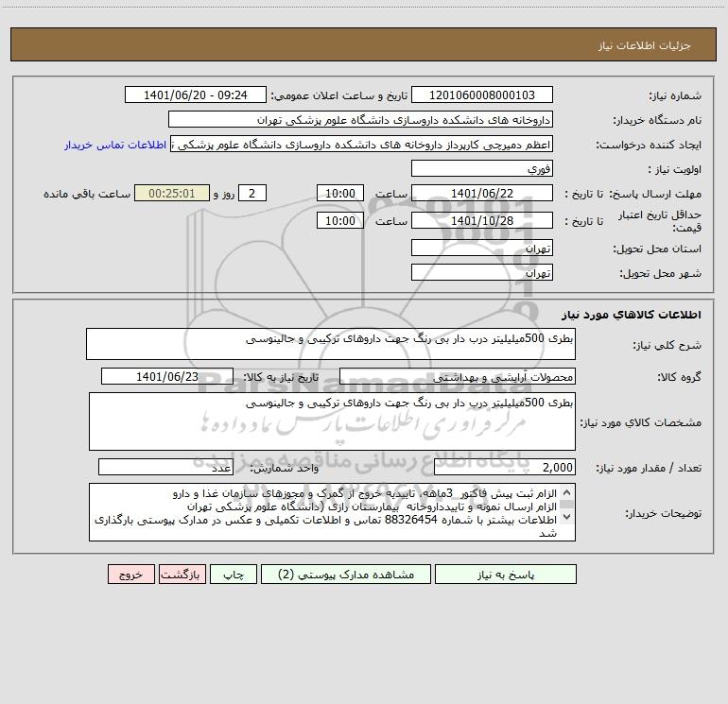This screenshot has height=704, width=728.
Task: Click label 'مشخصات کالای مورد نیاز:'
Action: click(x=641, y=422)
